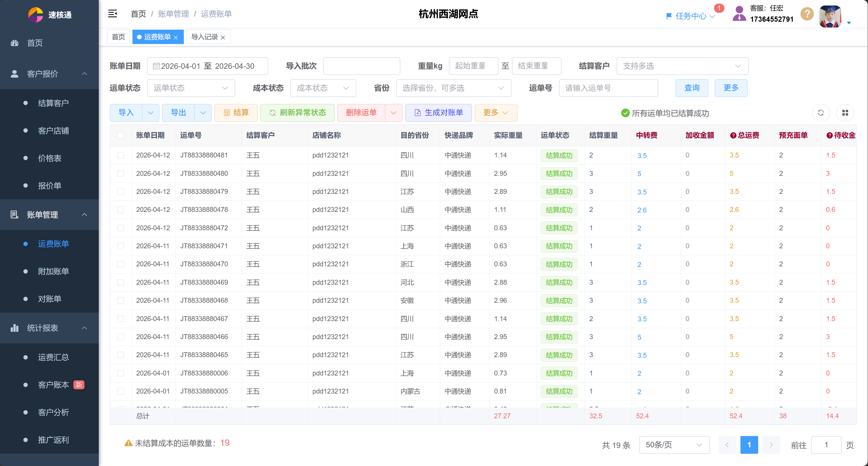Check the row for JT88338880471
This screenshot has height=466, width=868.
coord(121,246)
